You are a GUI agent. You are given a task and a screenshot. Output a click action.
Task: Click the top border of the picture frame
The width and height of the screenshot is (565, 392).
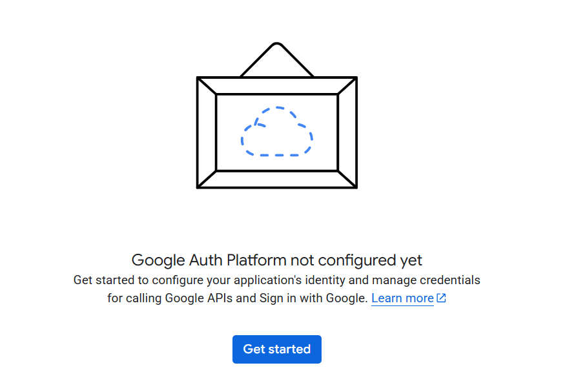click(x=277, y=86)
